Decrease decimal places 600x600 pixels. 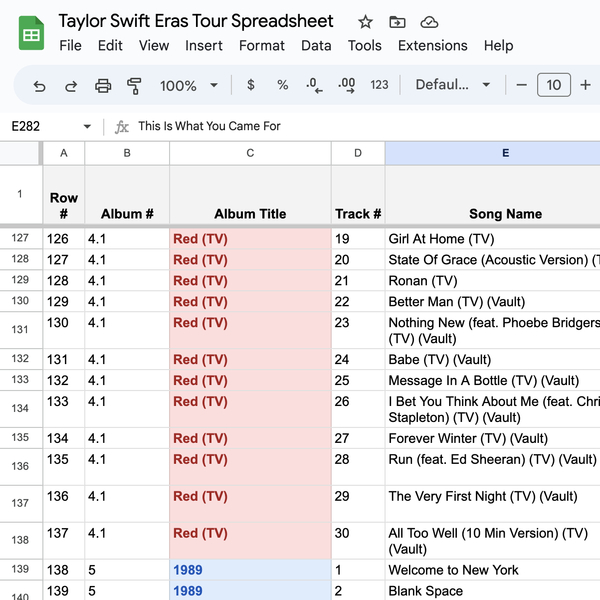point(314,85)
